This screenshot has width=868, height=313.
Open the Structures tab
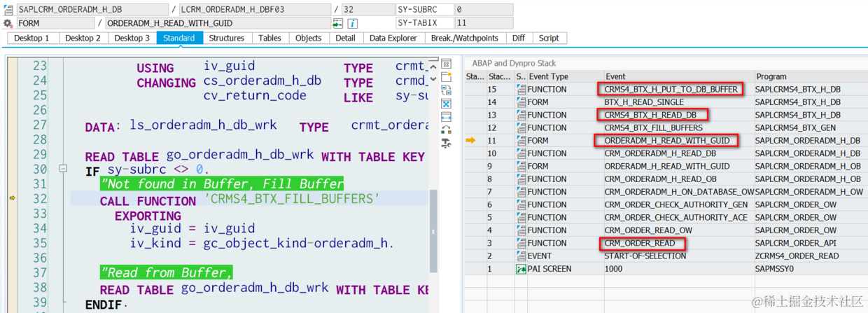(x=227, y=38)
